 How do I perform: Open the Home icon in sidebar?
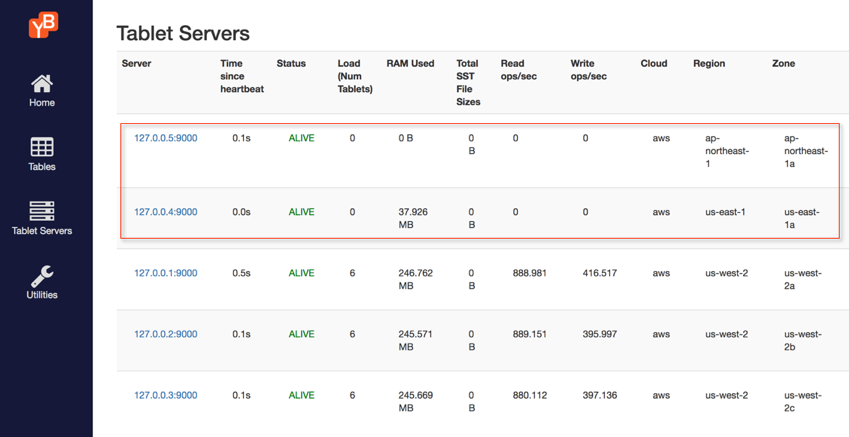[42, 83]
